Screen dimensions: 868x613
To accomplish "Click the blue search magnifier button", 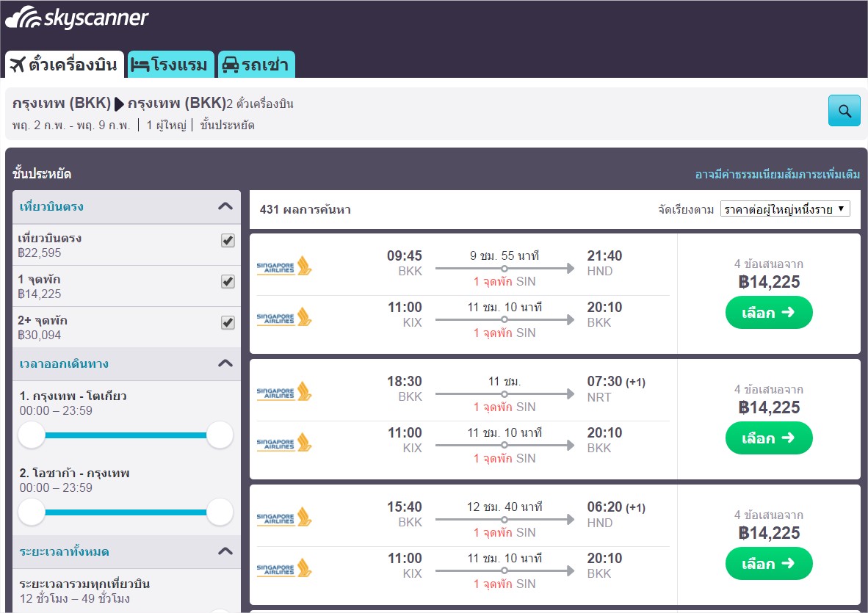I will [x=845, y=111].
